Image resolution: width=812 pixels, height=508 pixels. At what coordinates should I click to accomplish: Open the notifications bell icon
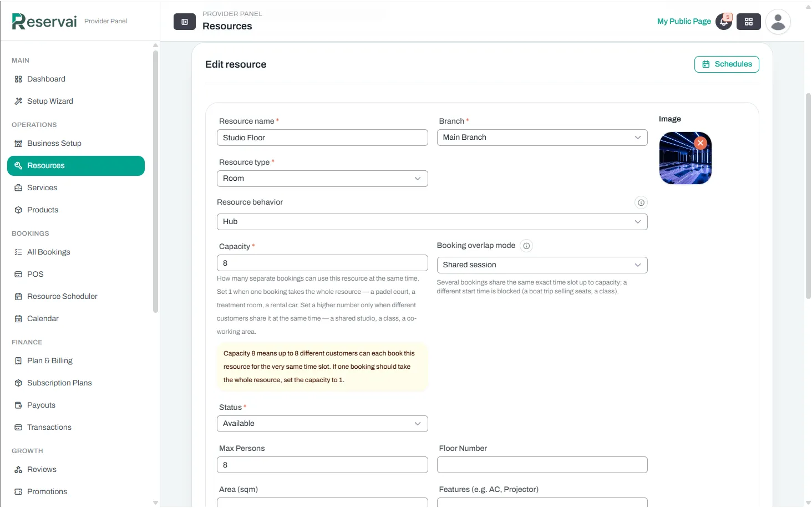pyautogui.click(x=724, y=22)
